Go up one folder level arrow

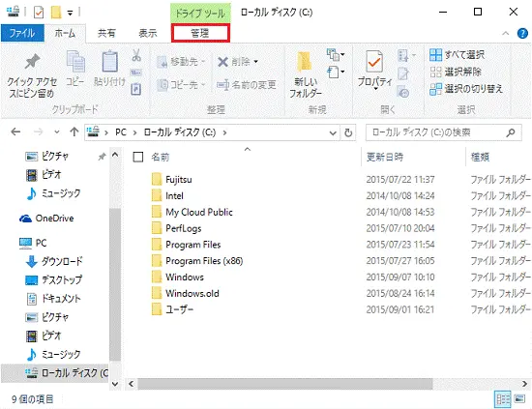(74, 131)
